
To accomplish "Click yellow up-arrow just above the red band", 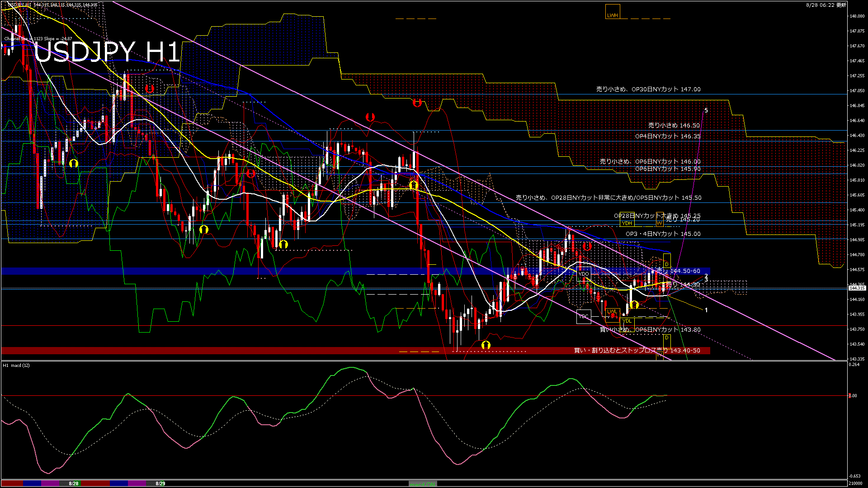I will (x=486, y=346).
